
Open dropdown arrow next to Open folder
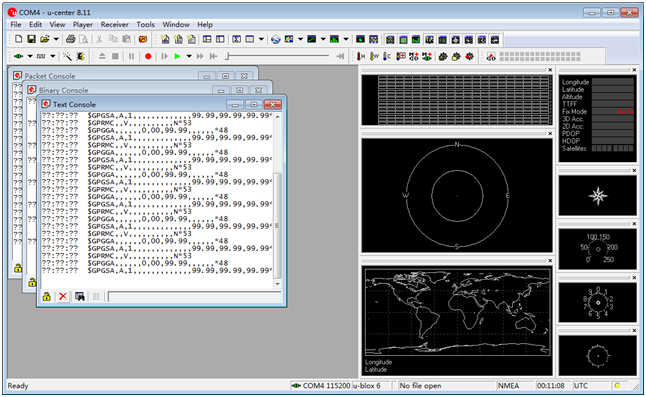pyautogui.click(x=56, y=39)
